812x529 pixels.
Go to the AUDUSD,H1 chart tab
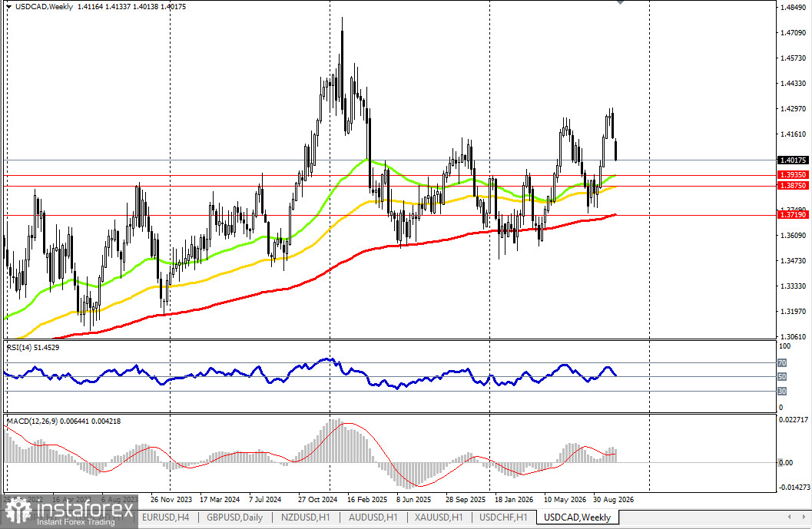[373, 517]
